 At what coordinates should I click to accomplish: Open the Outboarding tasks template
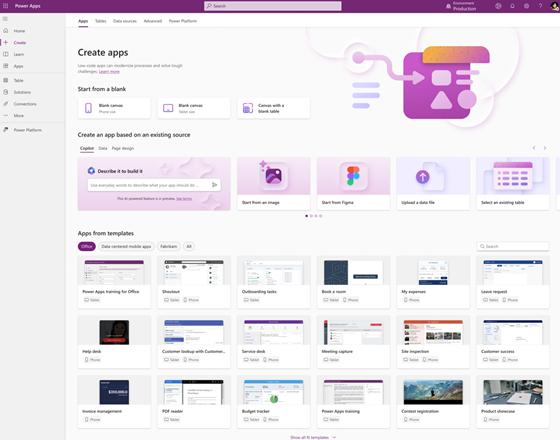(x=274, y=282)
